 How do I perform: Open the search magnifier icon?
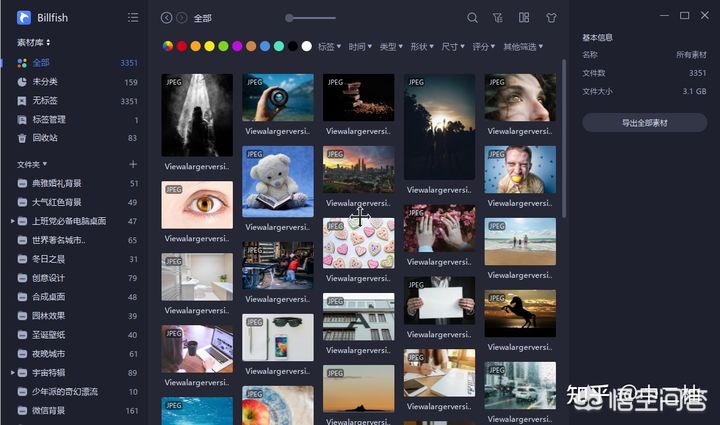click(472, 18)
